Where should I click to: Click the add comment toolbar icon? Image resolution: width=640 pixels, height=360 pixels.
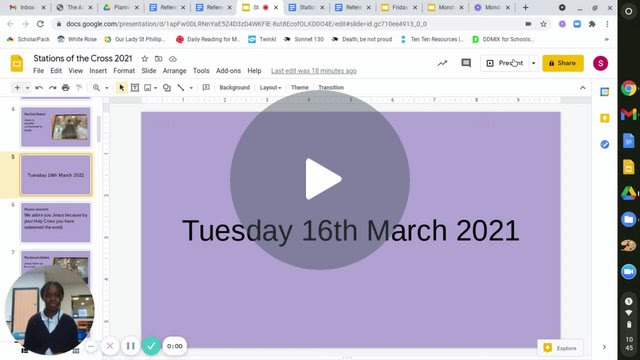coord(206,87)
